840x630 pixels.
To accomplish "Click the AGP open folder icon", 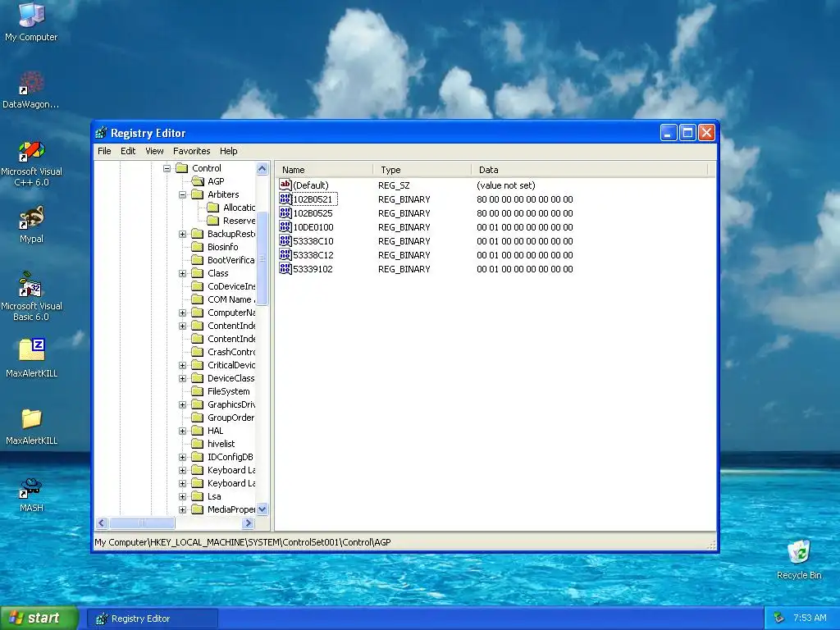I will 198,181.
